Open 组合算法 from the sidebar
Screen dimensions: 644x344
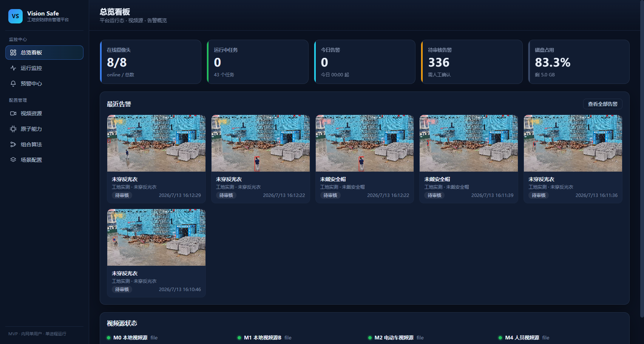(x=44, y=144)
